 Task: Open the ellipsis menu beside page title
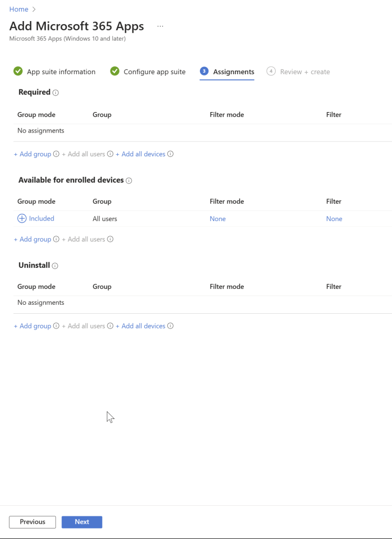tap(160, 26)
